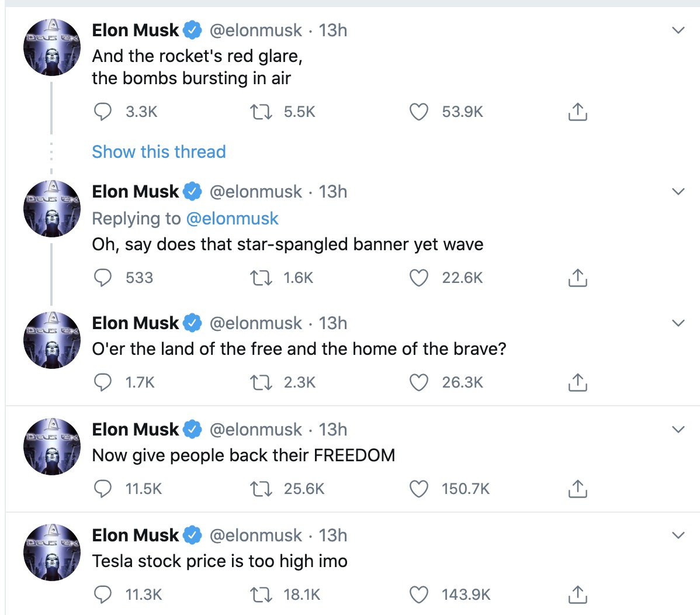Click the "Show this thread" link
The height and width of the screenshot is (615, 700).
coord(158,152)
